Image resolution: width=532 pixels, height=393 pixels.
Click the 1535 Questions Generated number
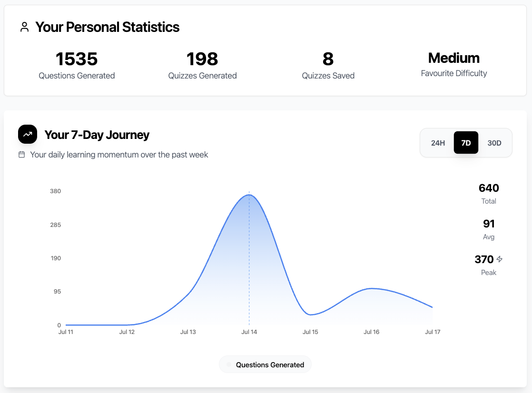pos(77,59)
